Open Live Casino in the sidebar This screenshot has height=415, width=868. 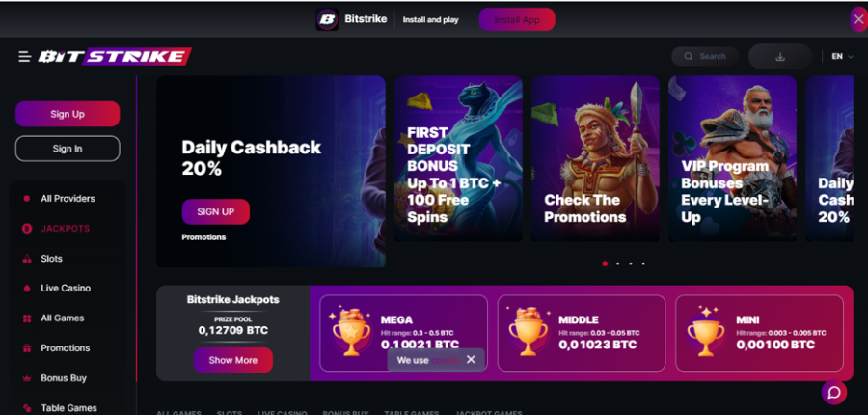pyautogui.click(x=66, y=289)
